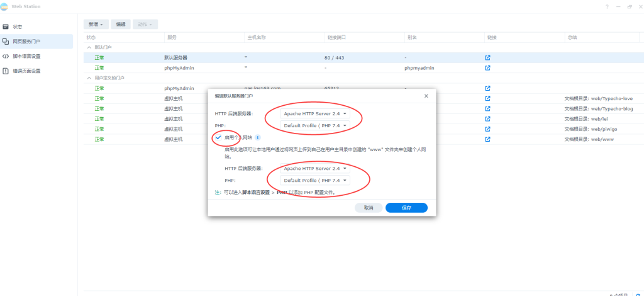Image resolution: width=644 pixels, height=296 pixels.
Task: Click info icon beside 启用个人网站
Action: click(x=258, y=137)
